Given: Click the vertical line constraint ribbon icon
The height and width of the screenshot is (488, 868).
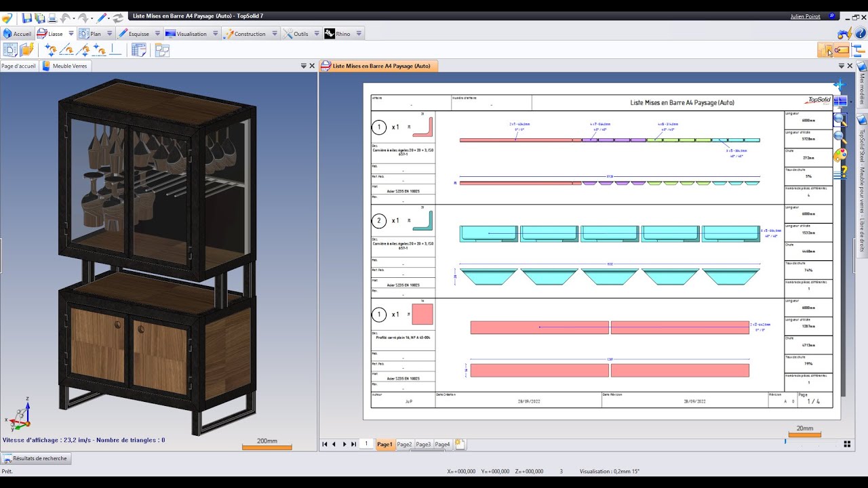Looking at the screenshot, I should click(x=115, y=49).
